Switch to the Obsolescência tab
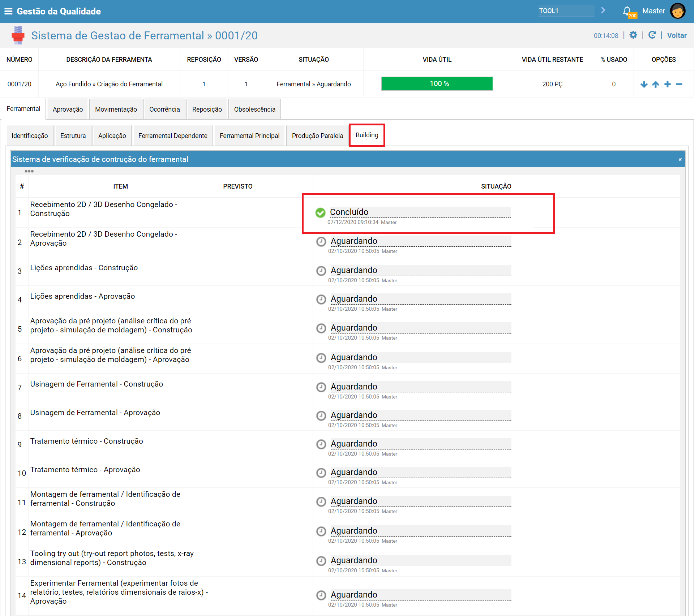Viewport: 695px width, 616px height. click(255, 109)
